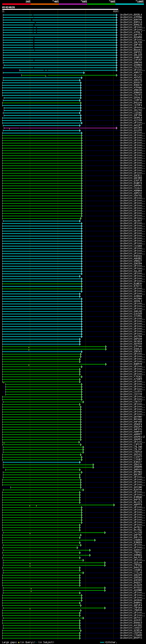
Task: Click hit label UniRef100_Q5KG30
Action: pyautogui.click(x=131, y=464)
